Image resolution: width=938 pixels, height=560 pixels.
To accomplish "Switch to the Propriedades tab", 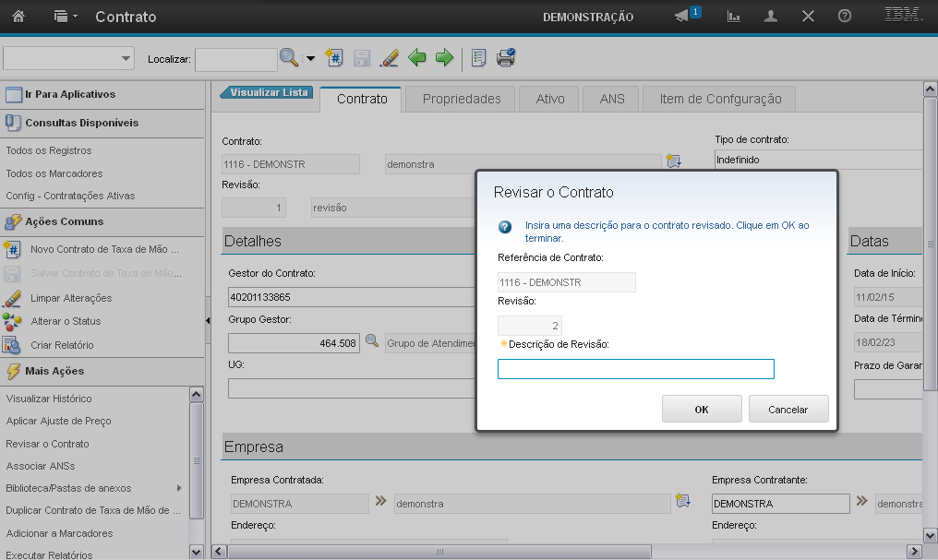I will tap(462, 100).
